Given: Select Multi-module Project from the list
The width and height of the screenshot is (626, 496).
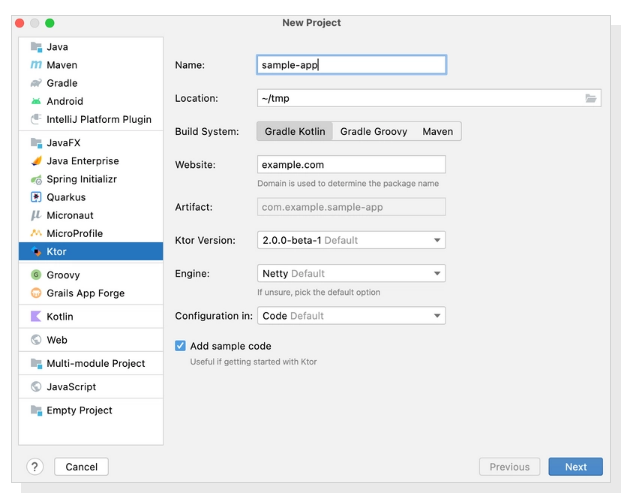Looking at the screenshot, I should (95, 363).
